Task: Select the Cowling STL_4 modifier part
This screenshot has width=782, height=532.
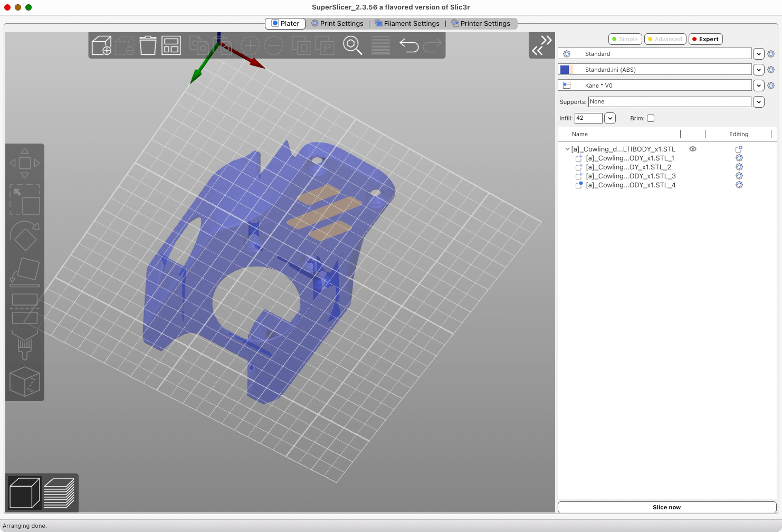Action: click(631, 185)
